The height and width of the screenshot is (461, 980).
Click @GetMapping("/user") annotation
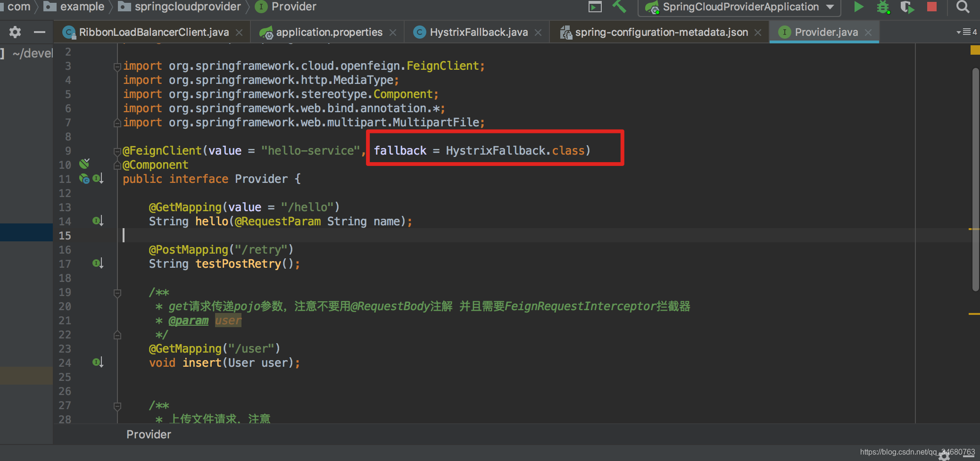pos(215,348)
